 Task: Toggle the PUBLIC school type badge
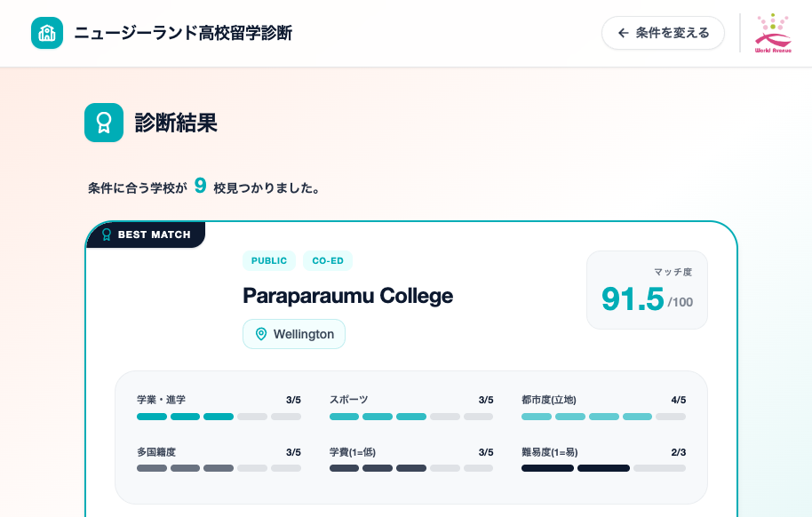click(269, 260)
